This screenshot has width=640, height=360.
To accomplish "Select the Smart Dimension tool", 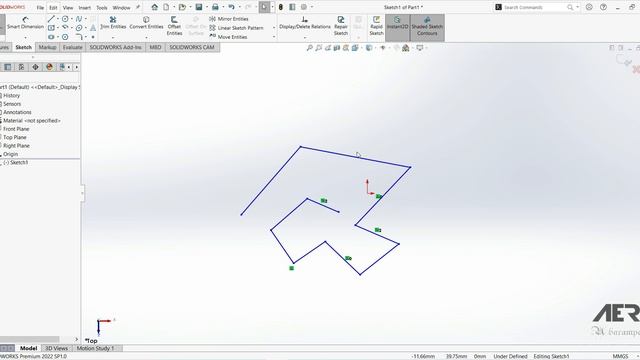I will pyautogui.click(x=25, y=23).
